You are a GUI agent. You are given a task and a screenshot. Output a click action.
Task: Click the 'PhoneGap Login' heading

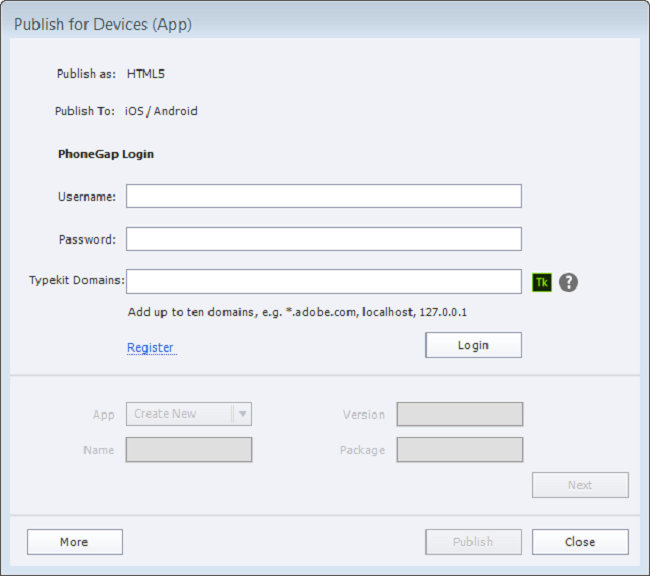[x=106, y=155]
